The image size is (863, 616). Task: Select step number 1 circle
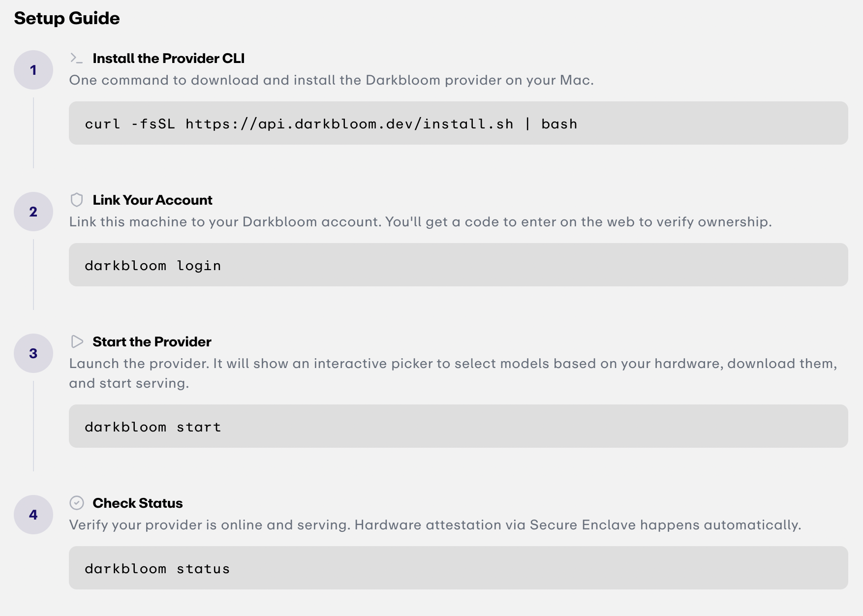[33, 70]
